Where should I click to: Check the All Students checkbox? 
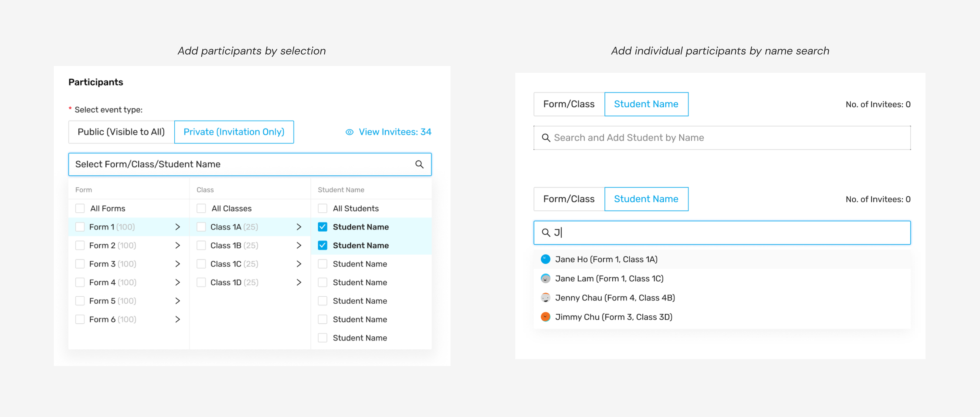323,208
